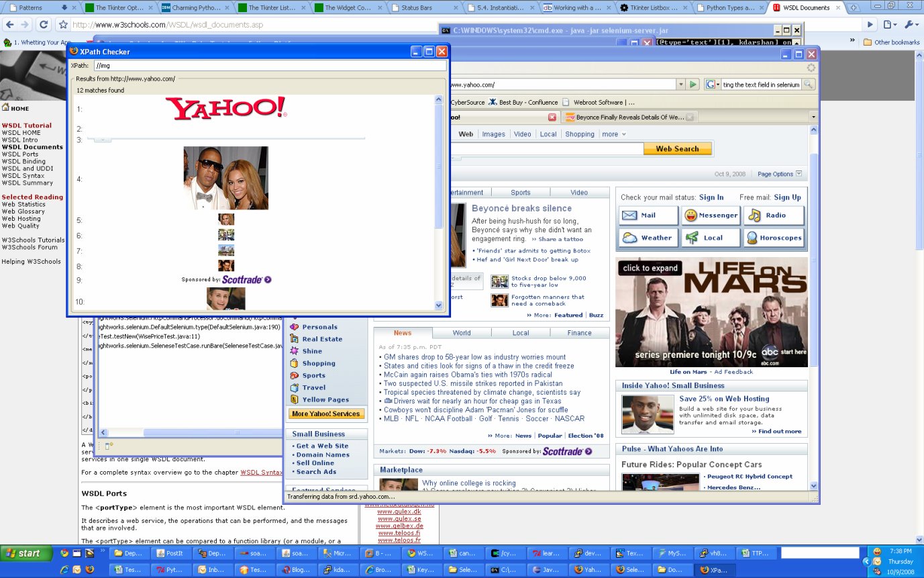Open a new Chrome tab with plus button
Image resolution: width=924 pixels, height=578 pixels.
pyautogui.click(x=854, y=8)
